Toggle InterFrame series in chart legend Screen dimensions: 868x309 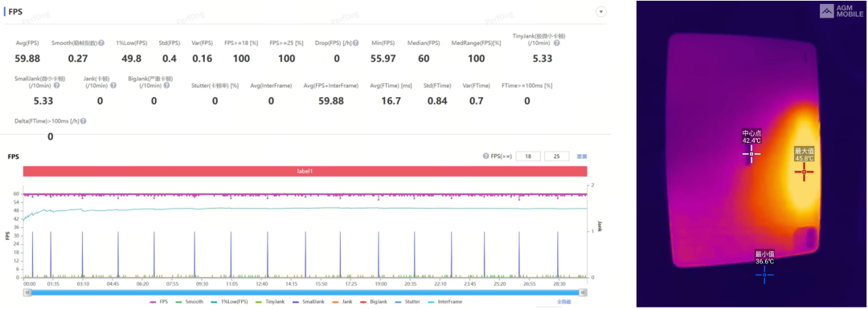coord(445,302)
